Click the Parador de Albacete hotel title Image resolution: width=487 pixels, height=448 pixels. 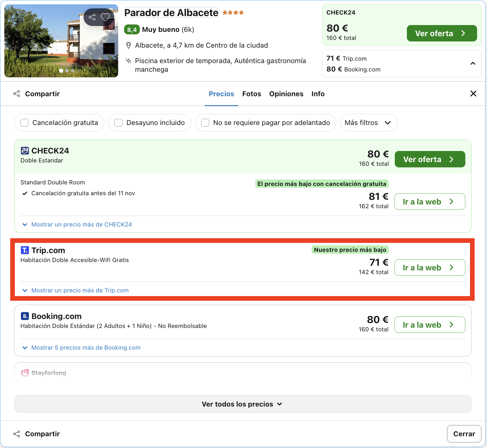(x=171, y=13)
